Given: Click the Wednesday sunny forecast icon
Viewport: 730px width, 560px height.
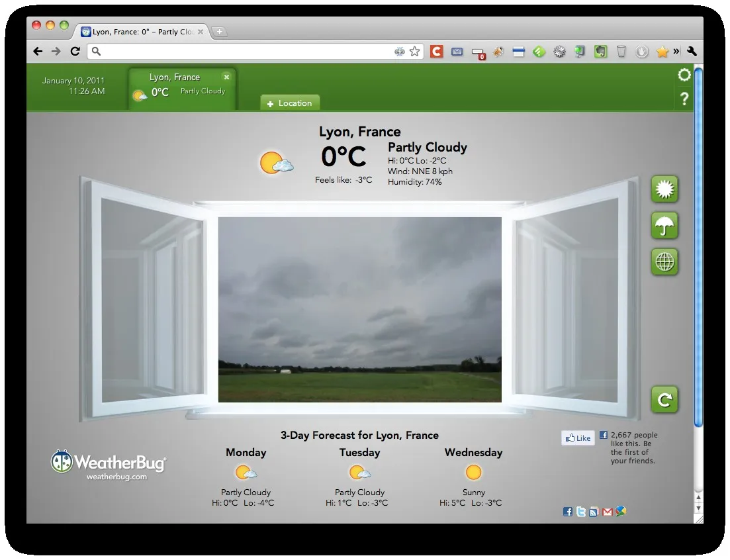Looking at the screenshot, I should pos(473,473).
